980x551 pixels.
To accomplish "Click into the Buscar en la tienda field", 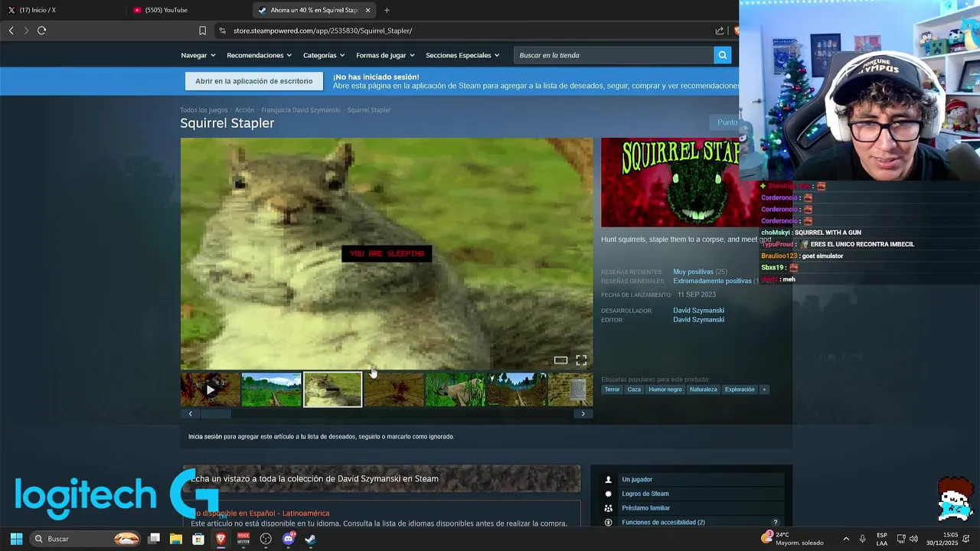I will click(x=614, y=55).
